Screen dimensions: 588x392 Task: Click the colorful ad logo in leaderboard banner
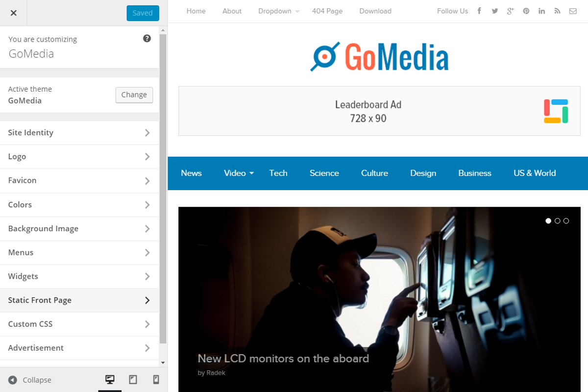556,111
